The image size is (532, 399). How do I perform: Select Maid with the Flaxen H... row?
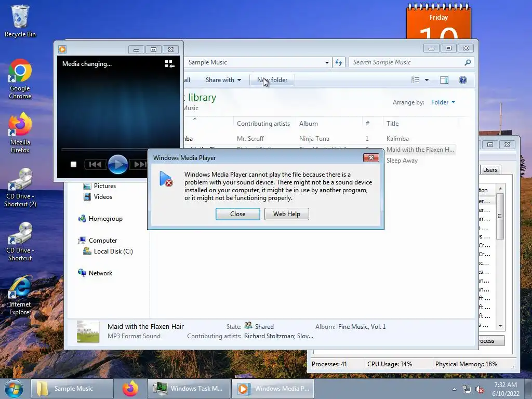420,150
